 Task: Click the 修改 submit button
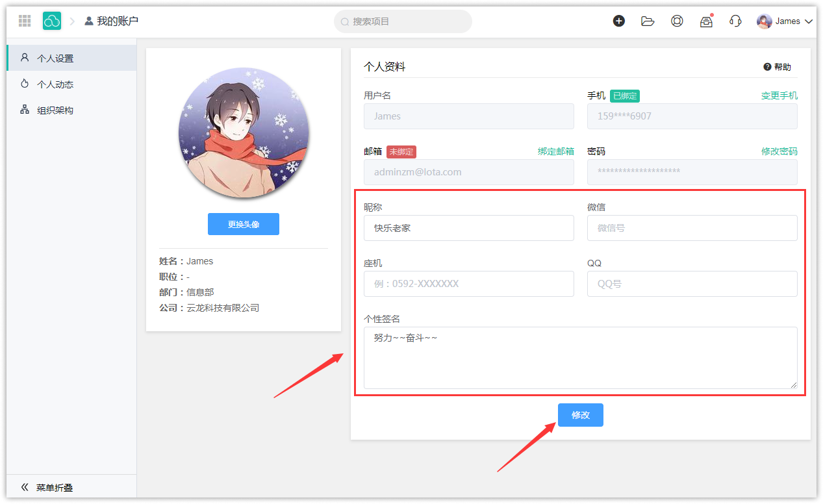coord(581,415)
